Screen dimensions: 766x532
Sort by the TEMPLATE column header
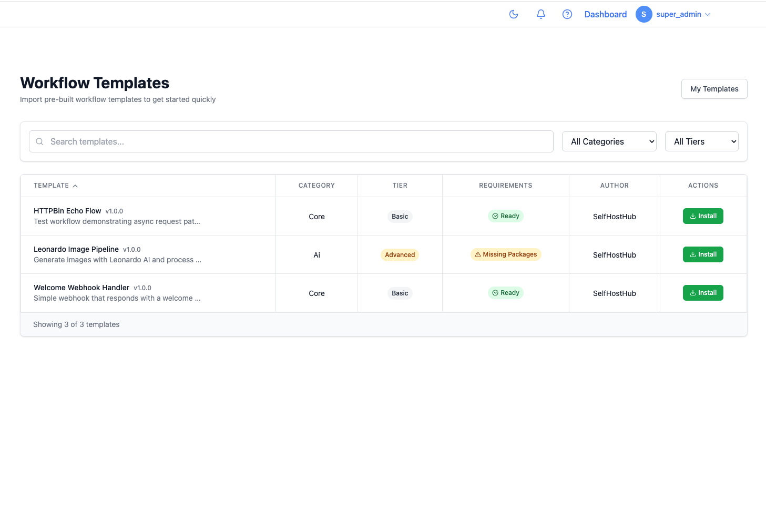(x=55, y=186)
